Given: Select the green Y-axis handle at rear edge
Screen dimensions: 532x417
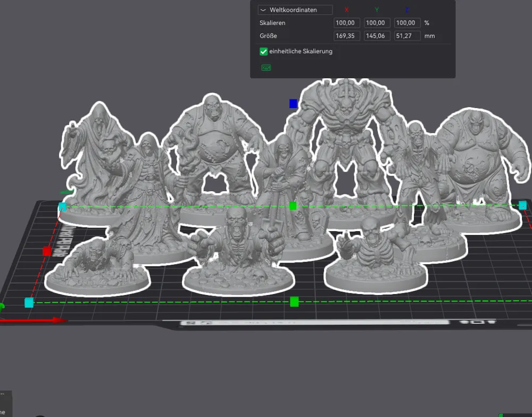Looking at the screenshot, I should pyautogui.click(x=293, y=206).
